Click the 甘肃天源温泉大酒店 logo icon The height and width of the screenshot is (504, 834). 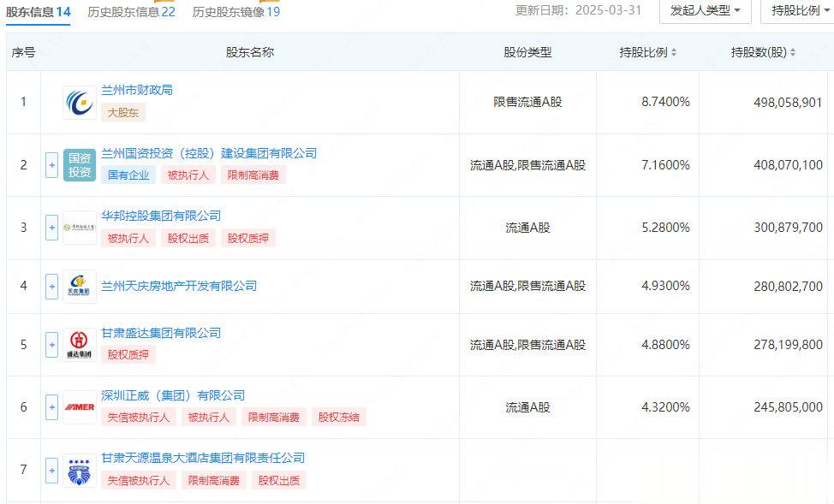tap(80, 471)
